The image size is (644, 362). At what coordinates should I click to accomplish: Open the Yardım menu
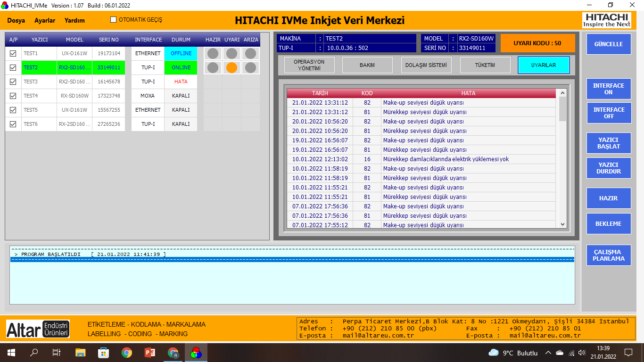pos(74,20)
